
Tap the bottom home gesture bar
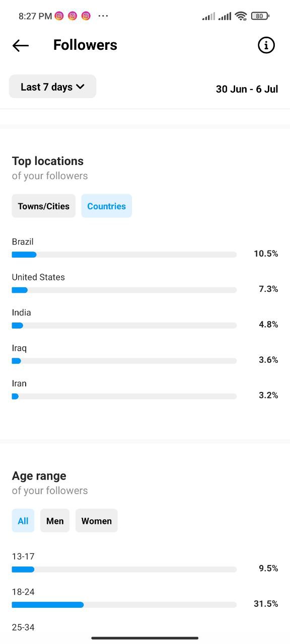point(145,638)
